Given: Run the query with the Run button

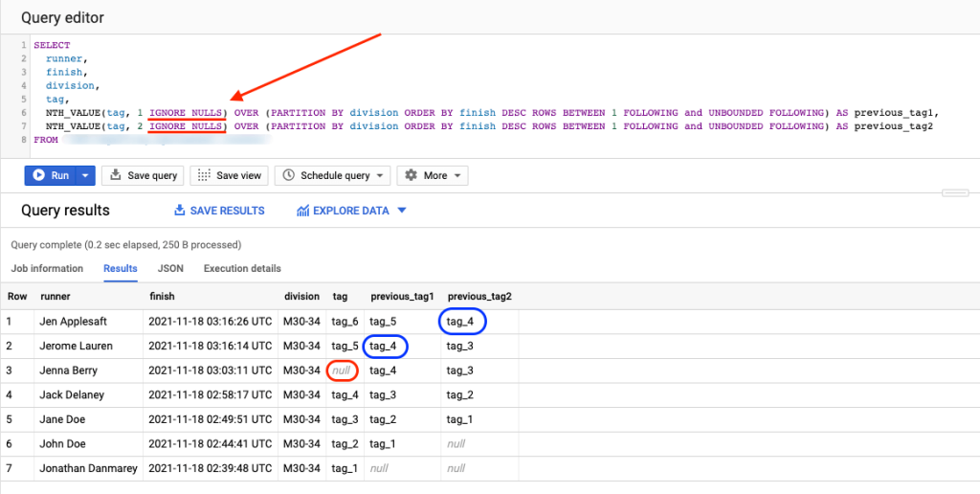Looking at the screenshot, I should tap(51, 176).
